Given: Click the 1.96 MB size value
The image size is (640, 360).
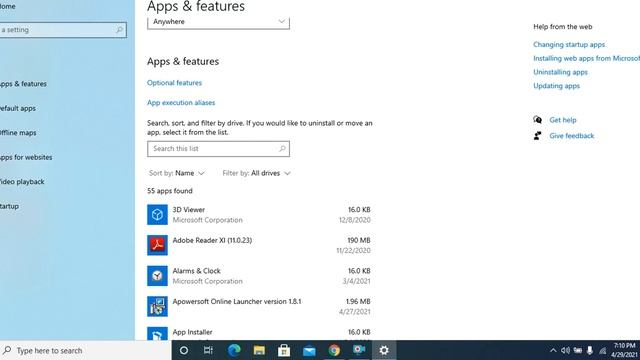Looking at the screenshot, I should pos(358,301).
